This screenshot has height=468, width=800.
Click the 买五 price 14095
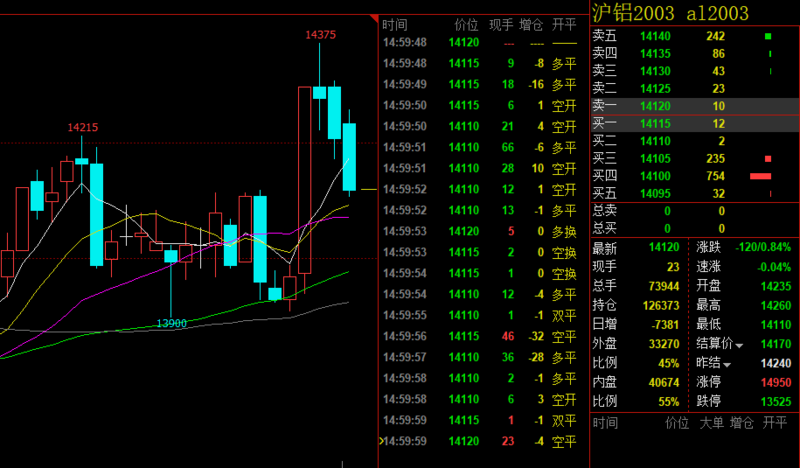coord(655,193)
